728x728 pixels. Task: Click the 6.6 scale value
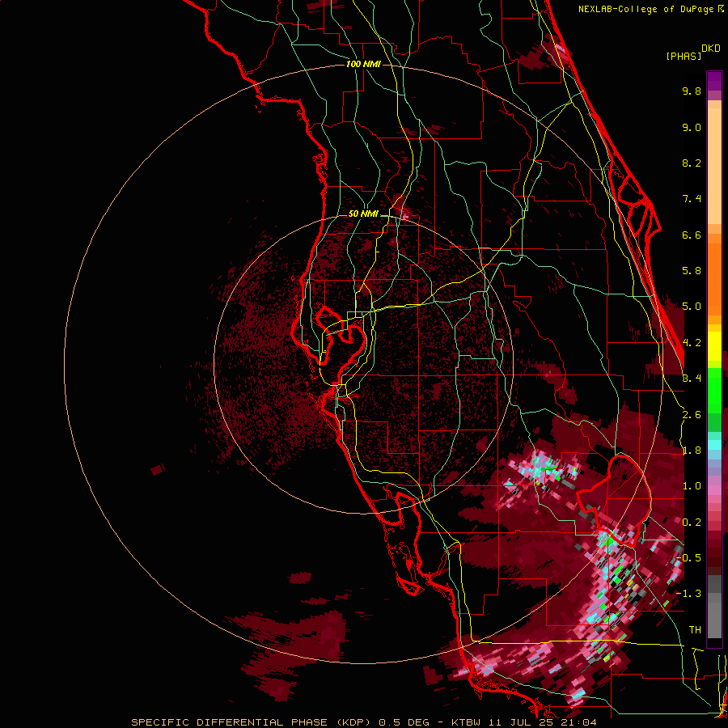pos(692,235)
